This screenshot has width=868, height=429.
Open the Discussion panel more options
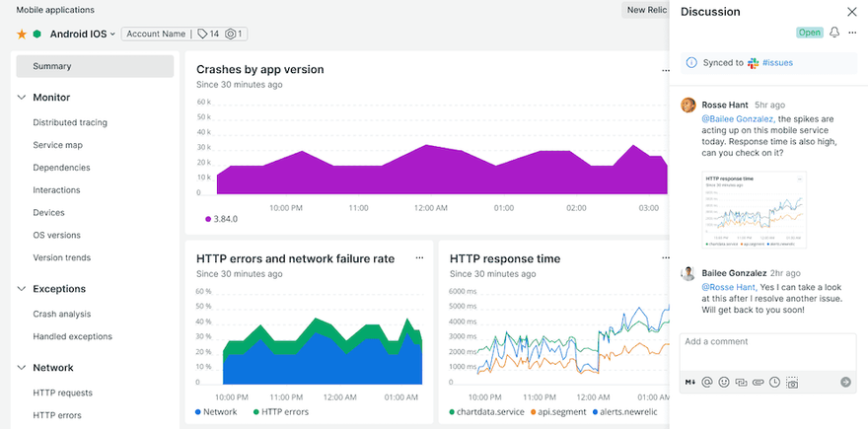(x=852, y=33)
